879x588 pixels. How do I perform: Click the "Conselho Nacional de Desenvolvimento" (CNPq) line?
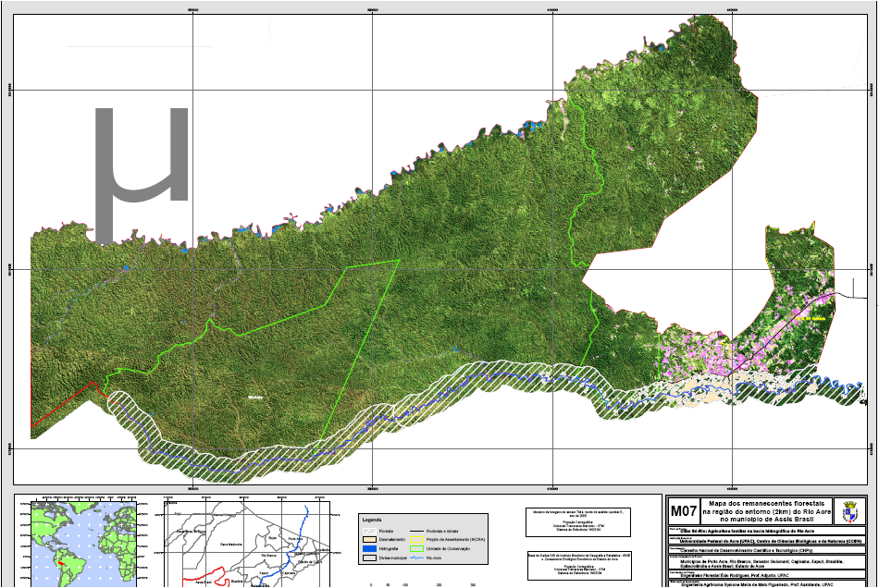(746, 550)
